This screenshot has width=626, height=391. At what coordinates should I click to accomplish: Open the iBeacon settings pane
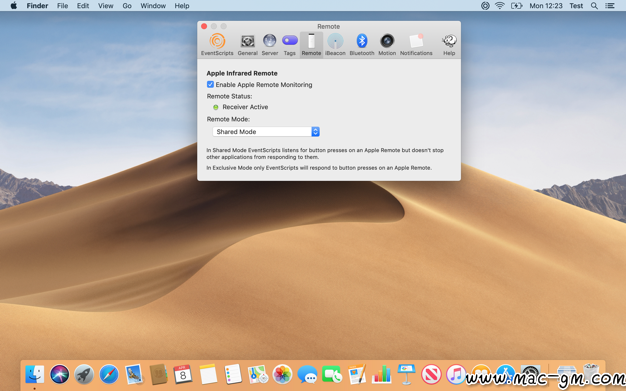point(335,45)
